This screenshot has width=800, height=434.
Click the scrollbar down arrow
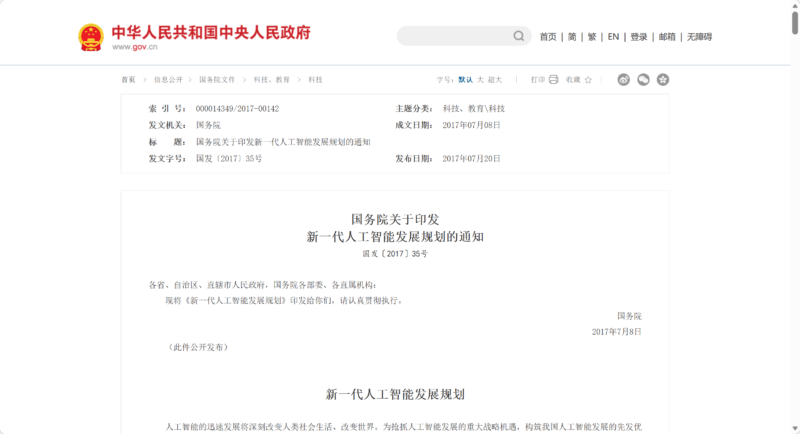coord(795,428)
